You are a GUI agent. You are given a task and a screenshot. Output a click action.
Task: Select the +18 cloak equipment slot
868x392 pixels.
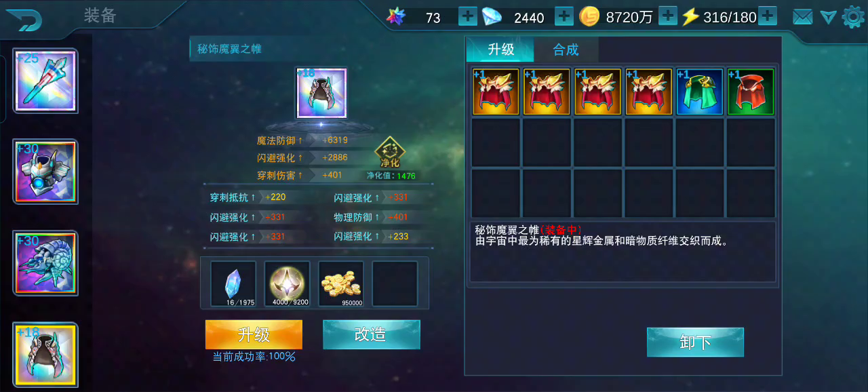[45, 354]
